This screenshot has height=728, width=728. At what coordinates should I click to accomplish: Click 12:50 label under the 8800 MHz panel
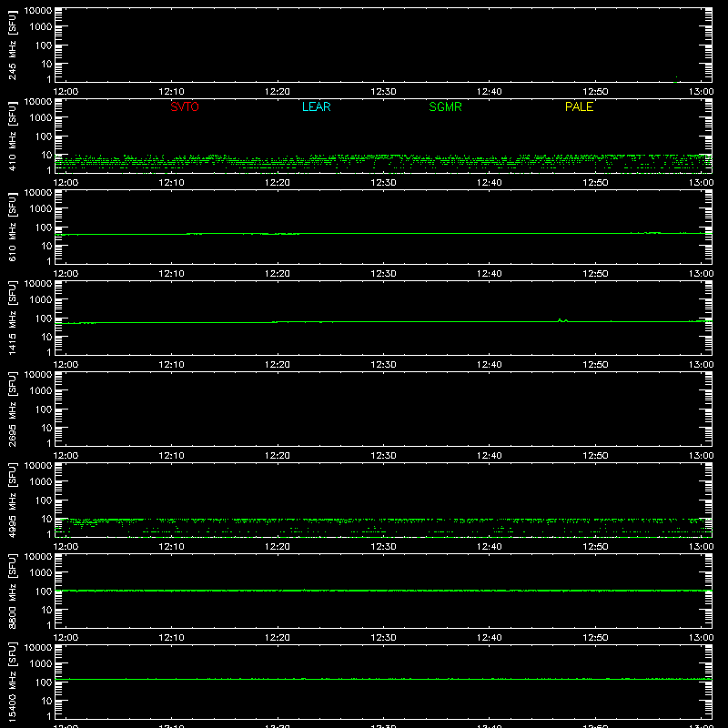(595, 638)
